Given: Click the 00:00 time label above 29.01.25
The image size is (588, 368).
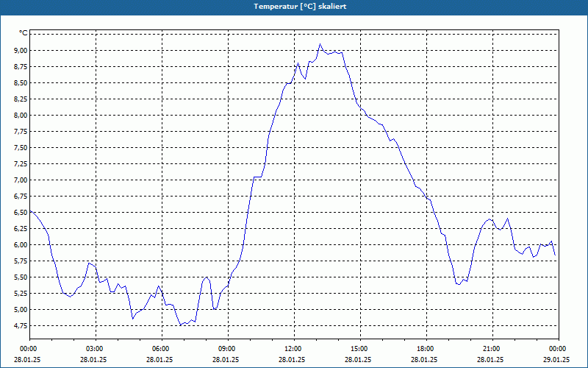Looking at the screenshot, I should (x=559, y=349).
